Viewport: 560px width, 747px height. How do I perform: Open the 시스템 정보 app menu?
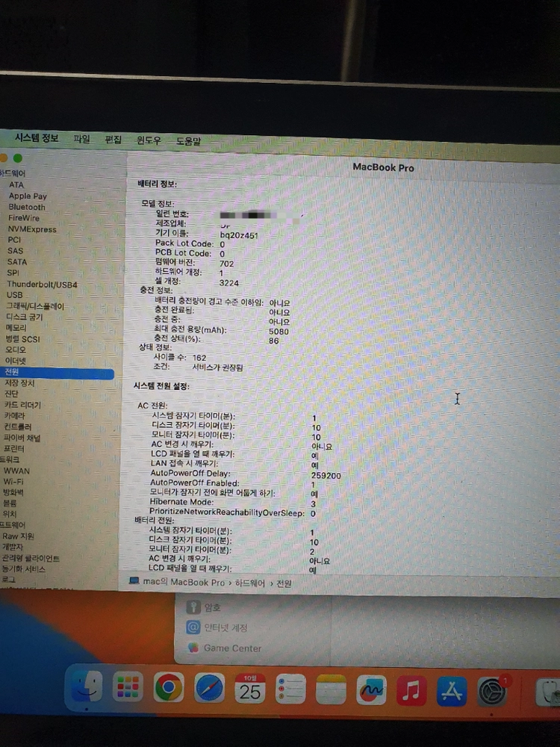pos(37,137)
